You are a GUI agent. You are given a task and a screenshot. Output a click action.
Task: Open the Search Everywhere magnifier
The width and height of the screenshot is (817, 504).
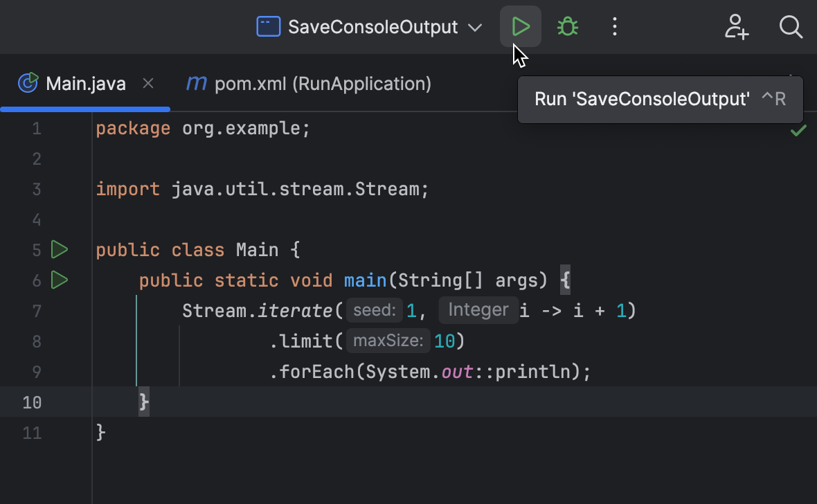coord(791,26)
